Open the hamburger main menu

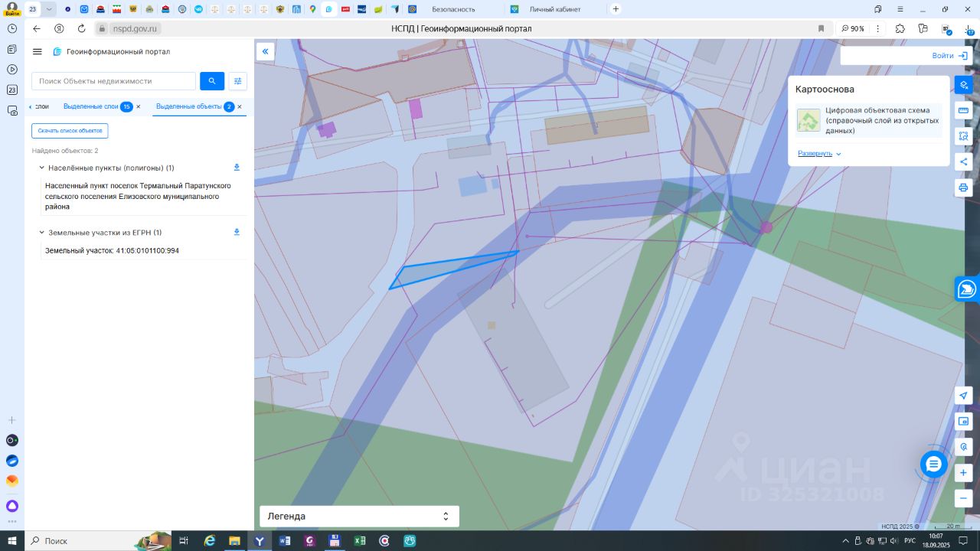38,51
